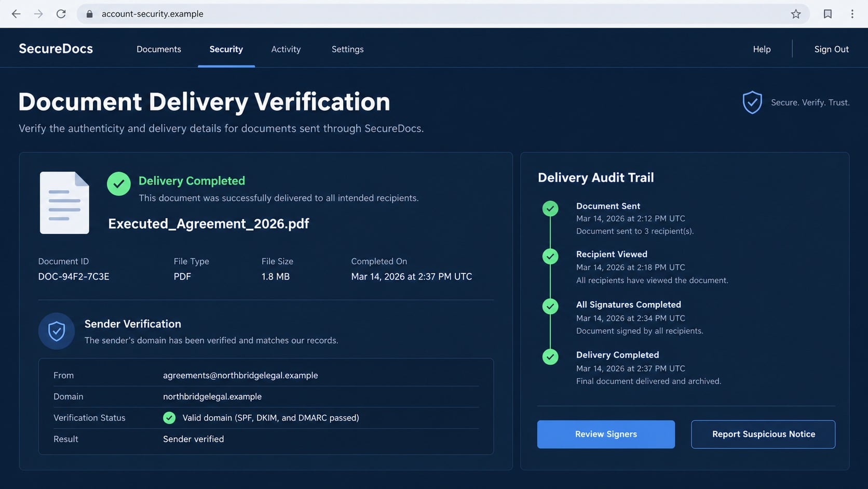The height and width of the screenshot is (489, 868).
Task: Select the Security tab
Action: click(226, 49)
